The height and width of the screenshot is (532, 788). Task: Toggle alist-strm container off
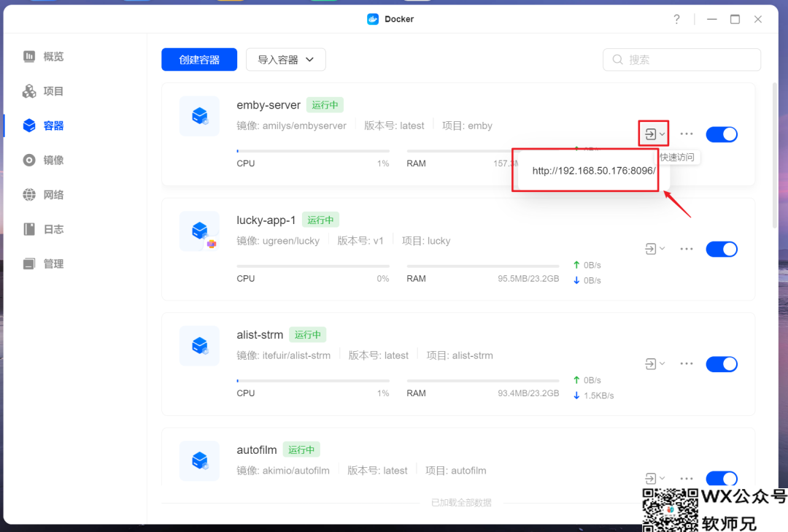pyautogui.click(x=722, y=364)
